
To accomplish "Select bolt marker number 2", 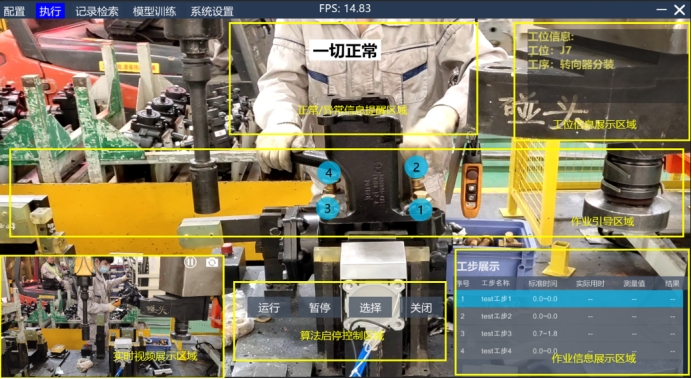I will [x=416, y=167].
